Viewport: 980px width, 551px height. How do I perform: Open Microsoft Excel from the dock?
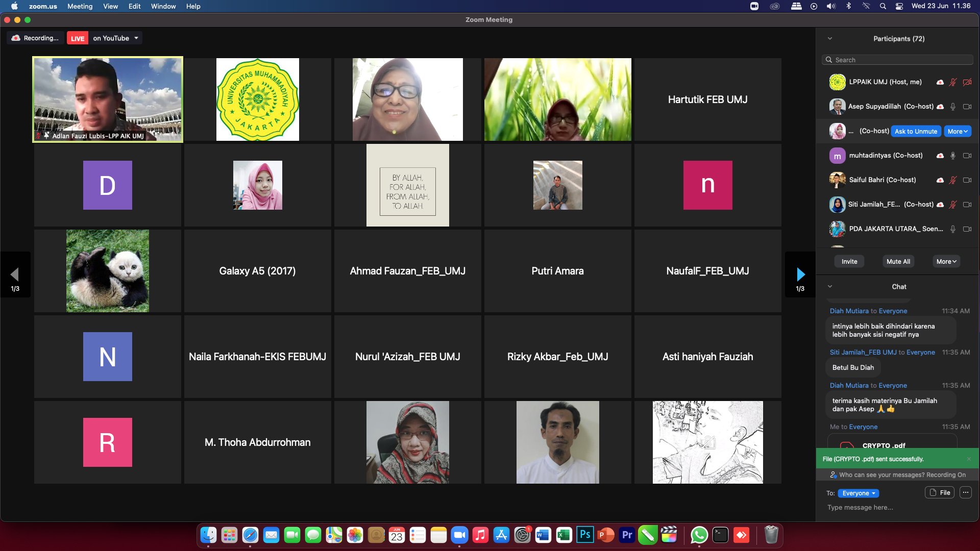(x=564, y=535)
